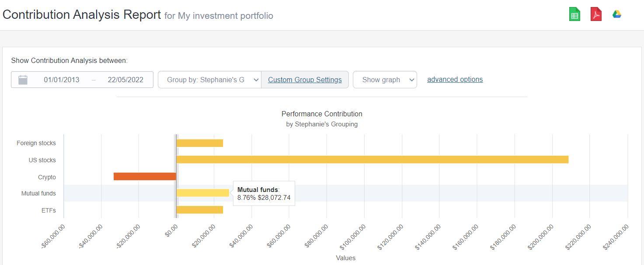644x265 pixels.
Task: Export the report as a PDF
Action: point(595,14)
